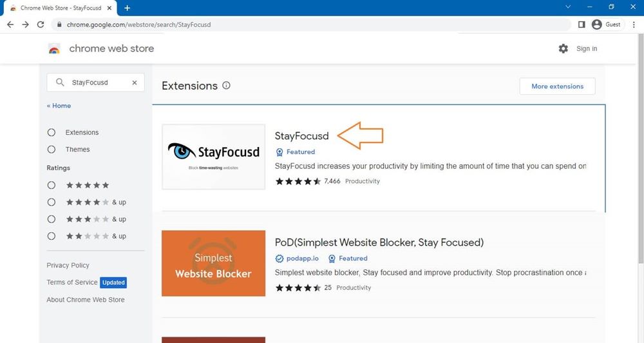This screenshot has width=644, height=343.
Task: Click PoD's 25 ratings count
Action: coord(328,288)
